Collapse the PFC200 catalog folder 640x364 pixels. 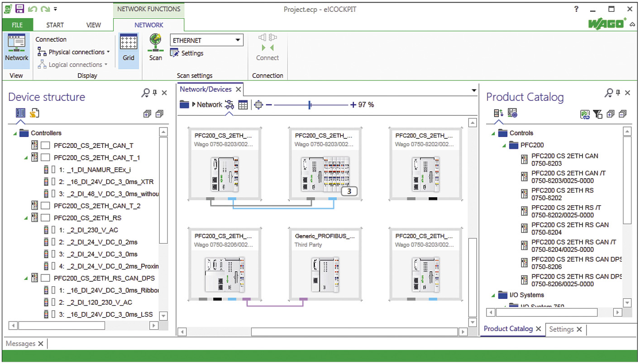pos(504,145)
